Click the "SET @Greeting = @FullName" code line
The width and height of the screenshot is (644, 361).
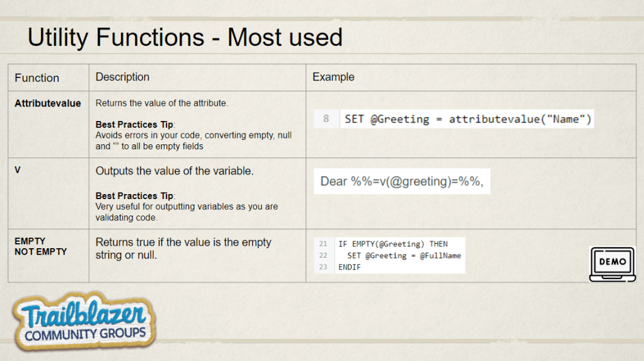tap(404, 256)
